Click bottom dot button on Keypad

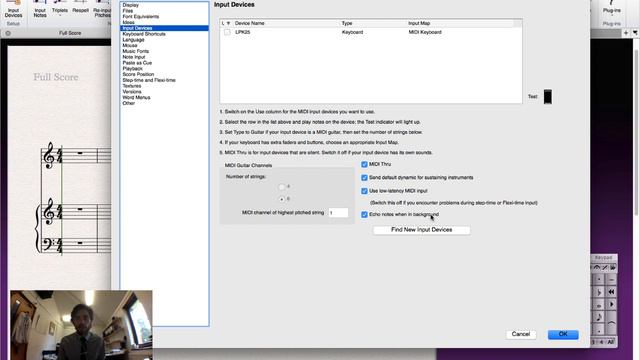[599, 330]
